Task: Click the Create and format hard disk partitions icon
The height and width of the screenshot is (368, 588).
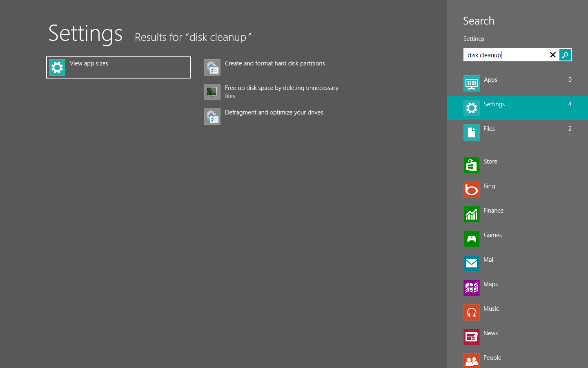Action: click(x=212, y=67)
